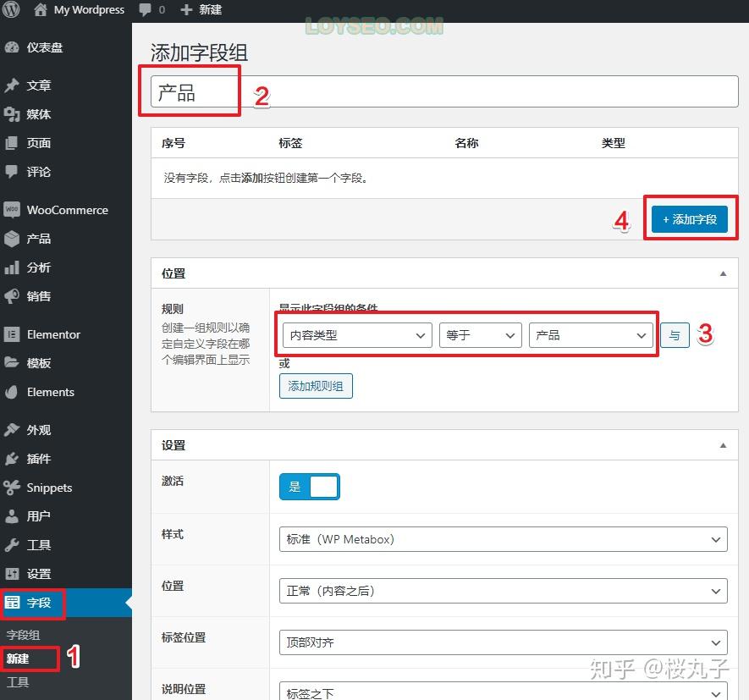749x700 pixels.
Task: Open the 销售 menu label
Action: (39, 296)
